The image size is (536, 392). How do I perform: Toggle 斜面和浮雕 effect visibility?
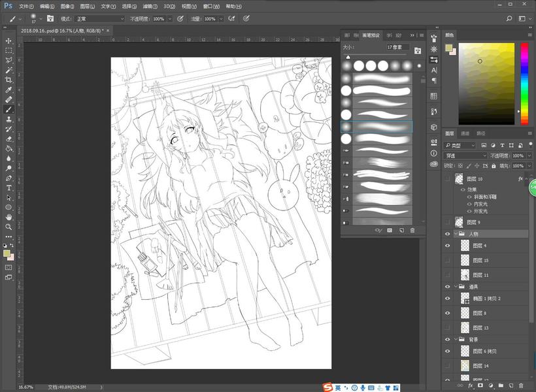pos(469,197)
